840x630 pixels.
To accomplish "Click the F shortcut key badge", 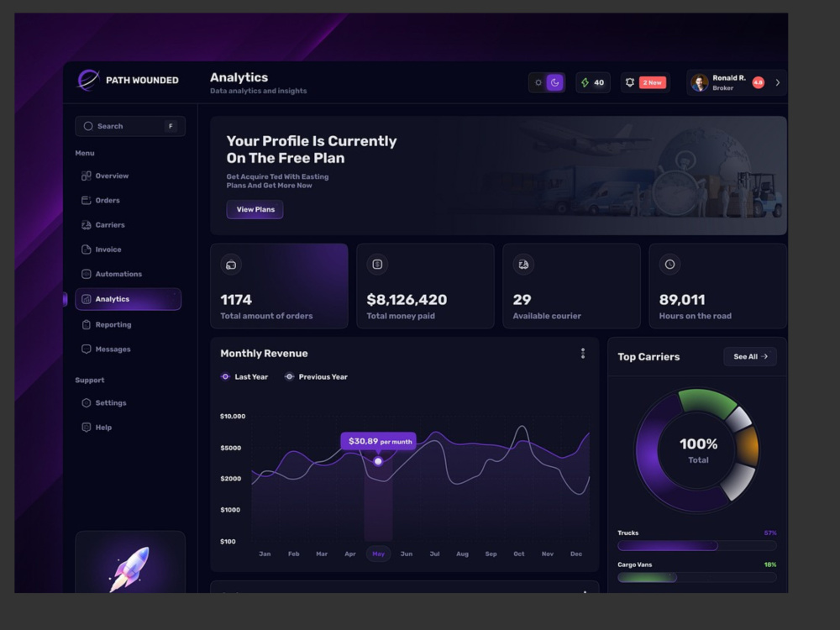I will pyautogui.click(x=171, y=126).
